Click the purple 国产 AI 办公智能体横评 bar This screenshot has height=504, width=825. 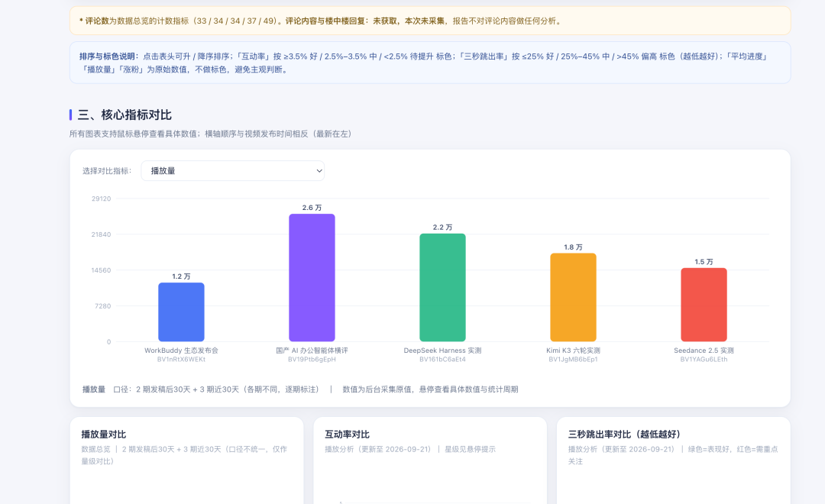pos(312,278)
